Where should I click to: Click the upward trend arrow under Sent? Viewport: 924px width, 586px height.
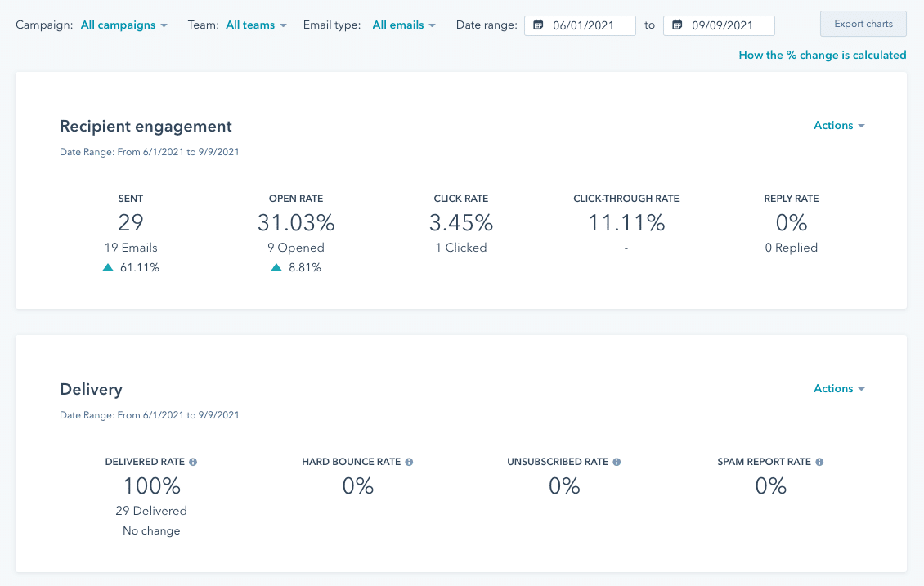(x=107, y=266)
